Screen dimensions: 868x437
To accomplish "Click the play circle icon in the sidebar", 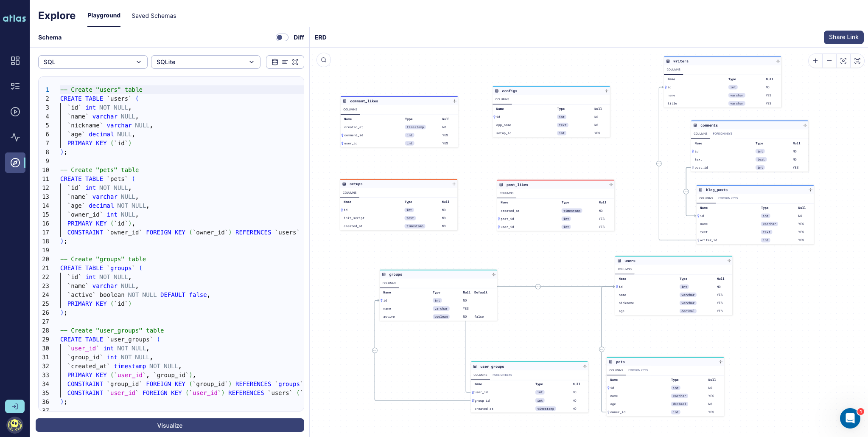I will (15, 112).
